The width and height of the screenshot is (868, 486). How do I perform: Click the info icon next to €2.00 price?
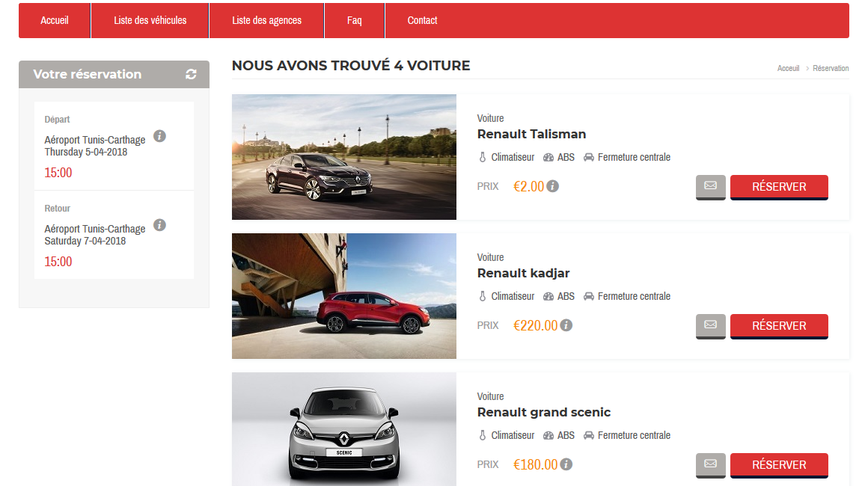(552, 186)
